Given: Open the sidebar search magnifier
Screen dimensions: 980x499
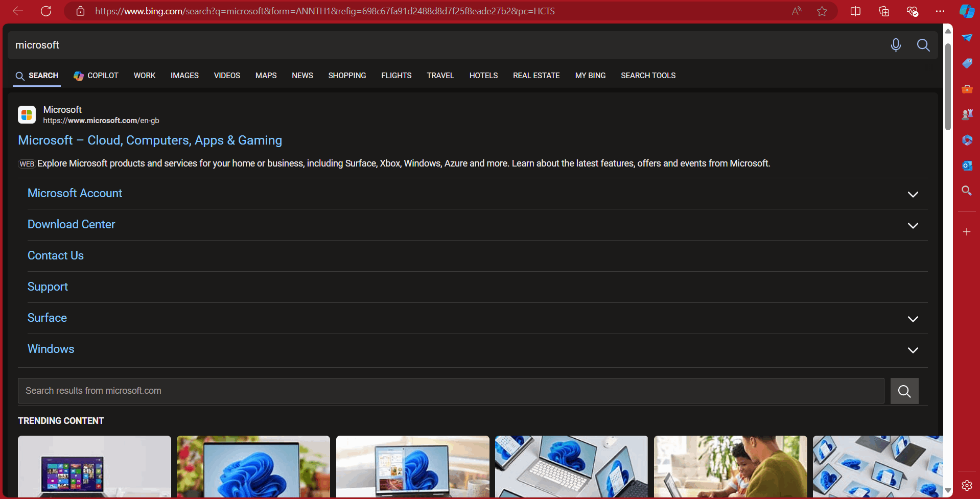Looking at the screenshot, I should [x=967, y=191].
